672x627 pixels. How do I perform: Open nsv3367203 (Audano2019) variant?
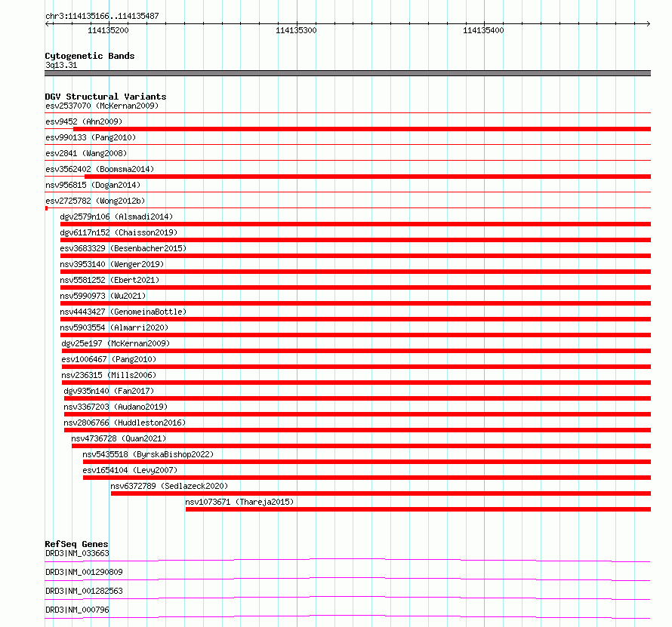coord(116,407)
